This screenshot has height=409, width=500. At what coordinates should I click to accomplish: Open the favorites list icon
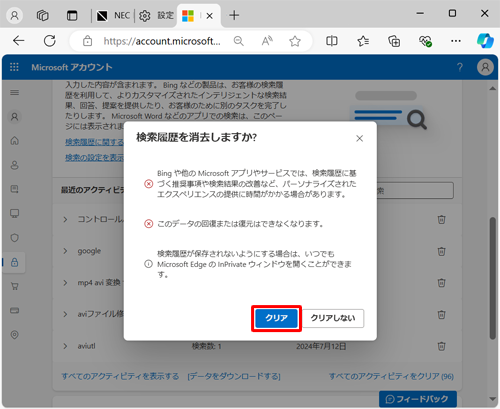point(363,41)
